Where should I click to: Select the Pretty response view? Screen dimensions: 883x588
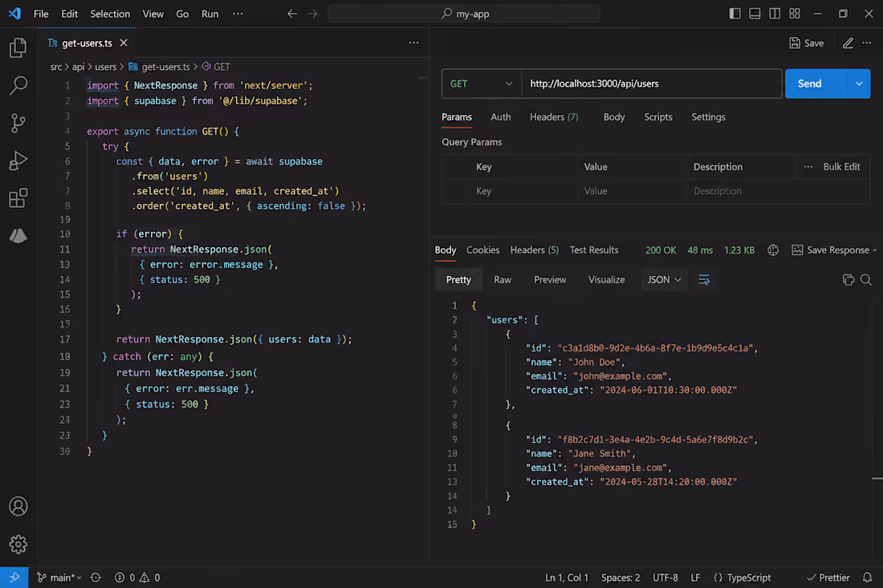click(x=458, y=280)
